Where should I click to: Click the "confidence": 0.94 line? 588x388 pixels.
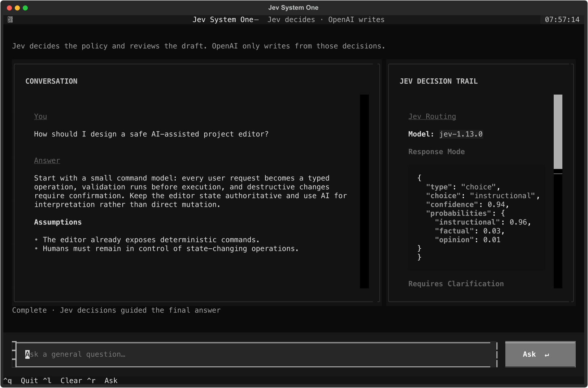pos(467,205)
